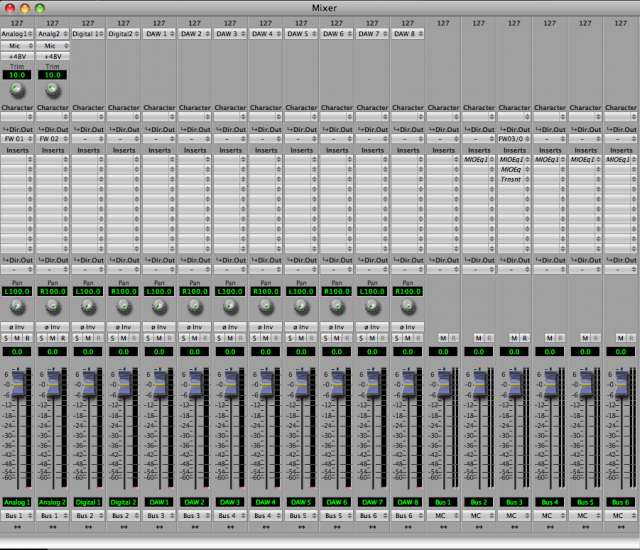Mute the DAW 6 channel
This screenshot has height=550, width=640.
click(336, 338)
